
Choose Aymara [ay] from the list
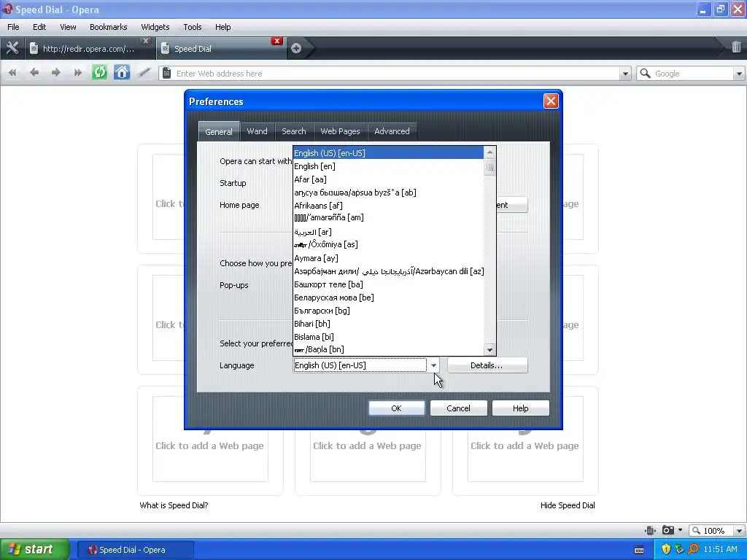388,258
